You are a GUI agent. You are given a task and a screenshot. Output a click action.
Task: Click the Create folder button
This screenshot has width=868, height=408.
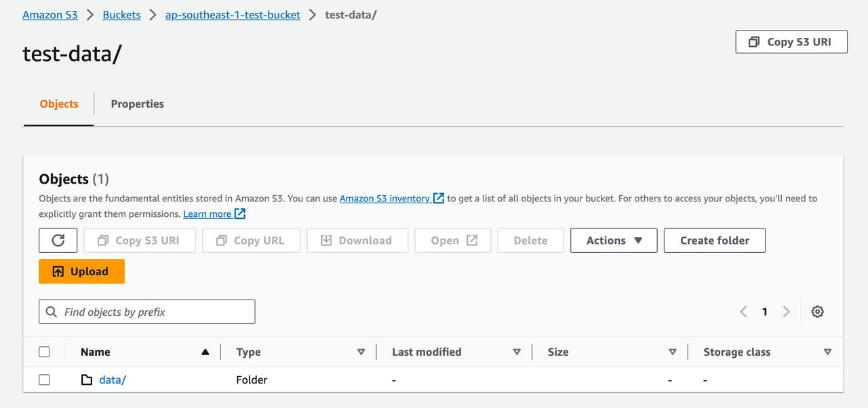coord(714,240)
